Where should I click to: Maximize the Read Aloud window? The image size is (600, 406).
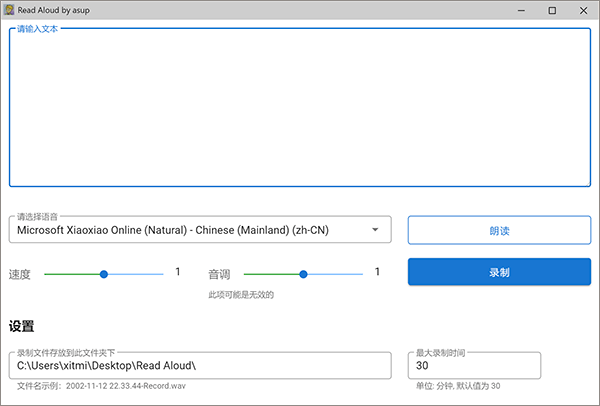552,10
